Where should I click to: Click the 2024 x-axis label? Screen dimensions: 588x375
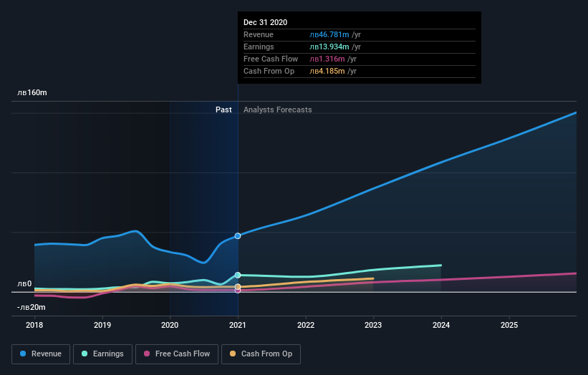[441, 325]
